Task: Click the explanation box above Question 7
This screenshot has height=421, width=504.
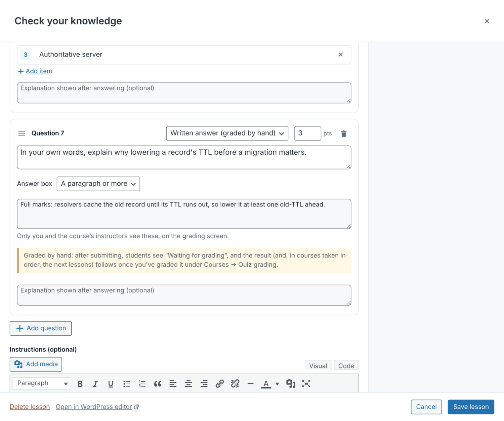Action: click(x=184, y=93)
